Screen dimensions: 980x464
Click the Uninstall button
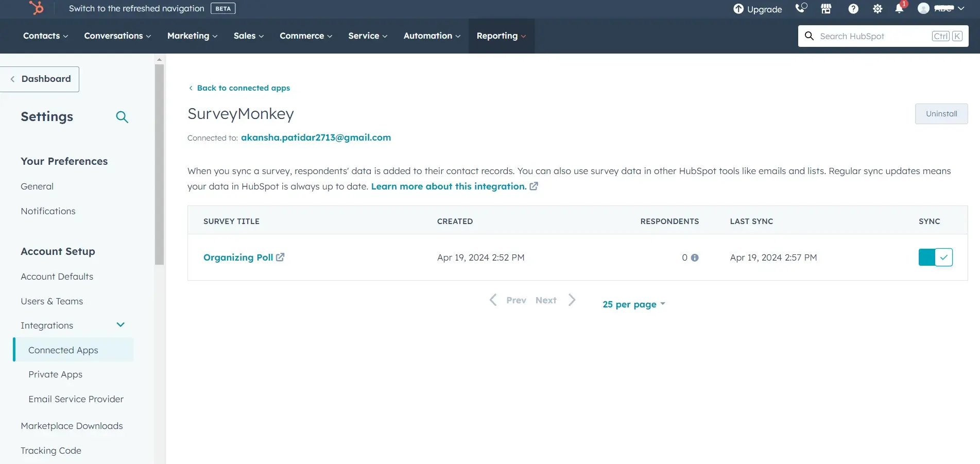(941, 114)
